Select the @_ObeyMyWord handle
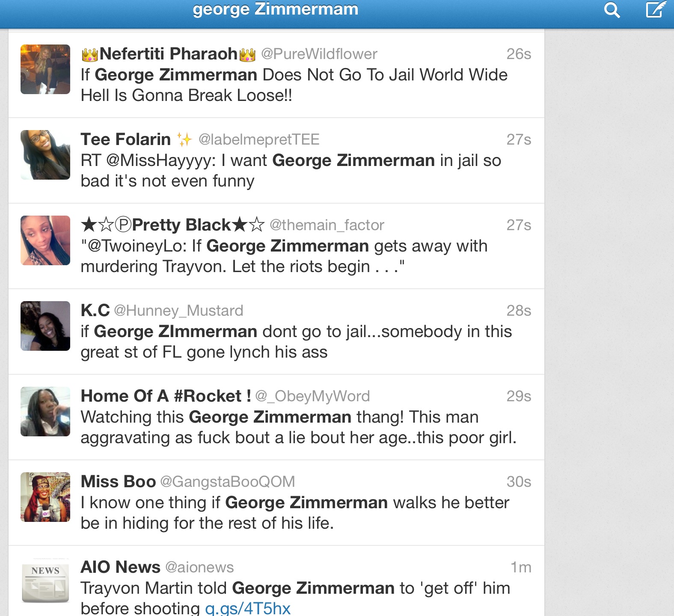The height and width of the screenshot is (616, 674). click(x=312, y=396)
